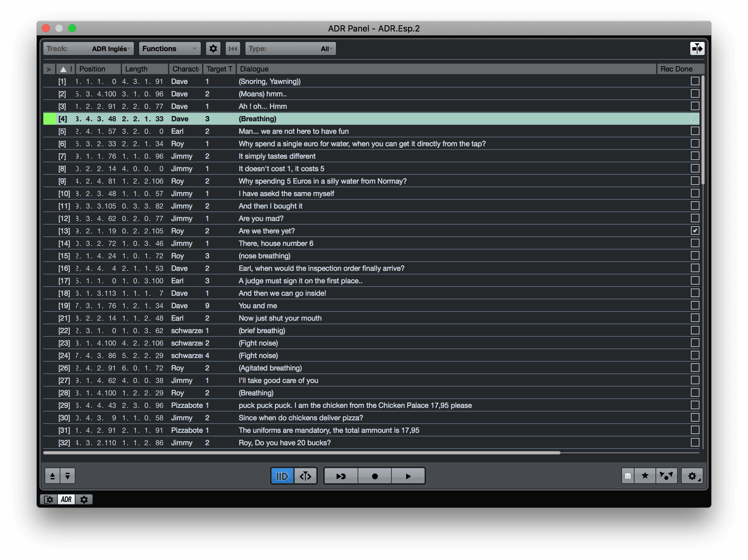748x560 pixels.
Task: Click the rewind to start icon
Action: 233,49
